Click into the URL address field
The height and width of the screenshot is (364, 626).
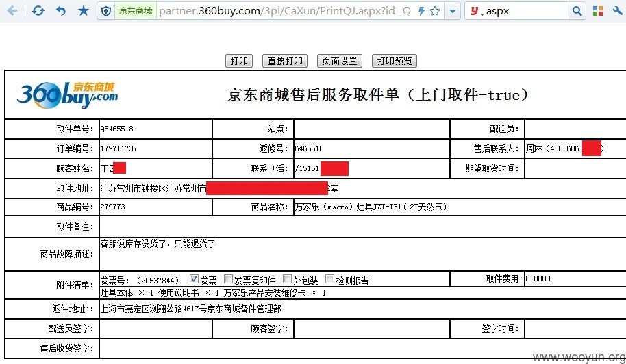point(285,11)
